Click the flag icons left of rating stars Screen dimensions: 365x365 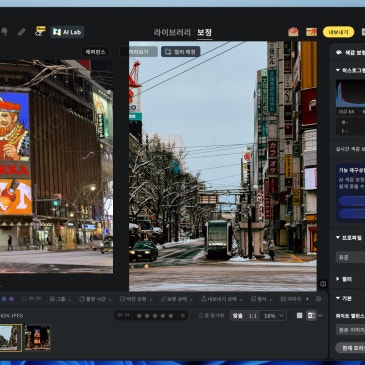[x=124, y=315]
